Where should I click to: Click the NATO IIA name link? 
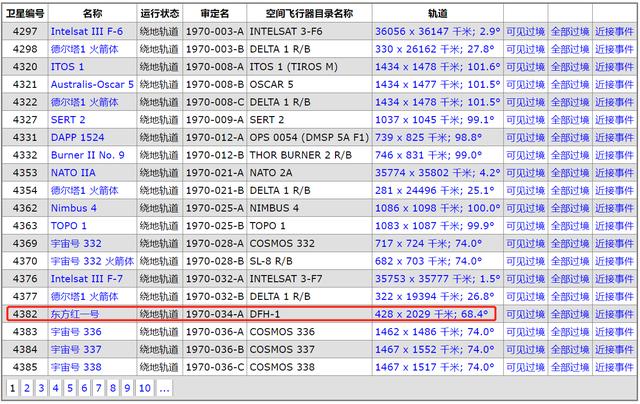pyautogui.click(x=74, y=172)
